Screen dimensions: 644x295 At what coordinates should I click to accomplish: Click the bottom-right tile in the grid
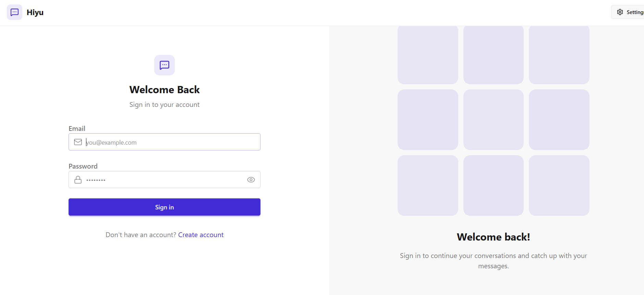click(x=559, y=185)
